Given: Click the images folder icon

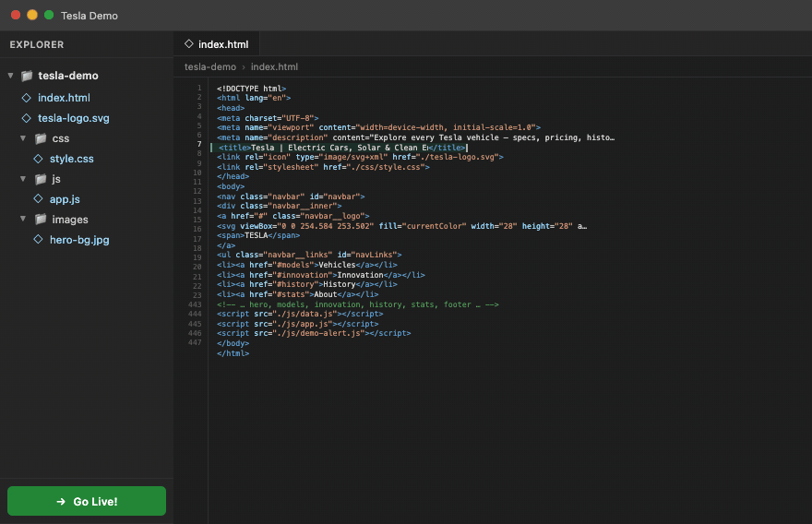Looking at the screenshot, I should click(41, 220).
